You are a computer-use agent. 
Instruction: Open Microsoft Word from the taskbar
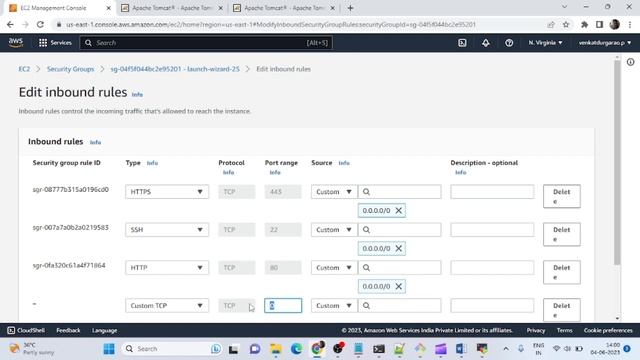coord(461,349)
